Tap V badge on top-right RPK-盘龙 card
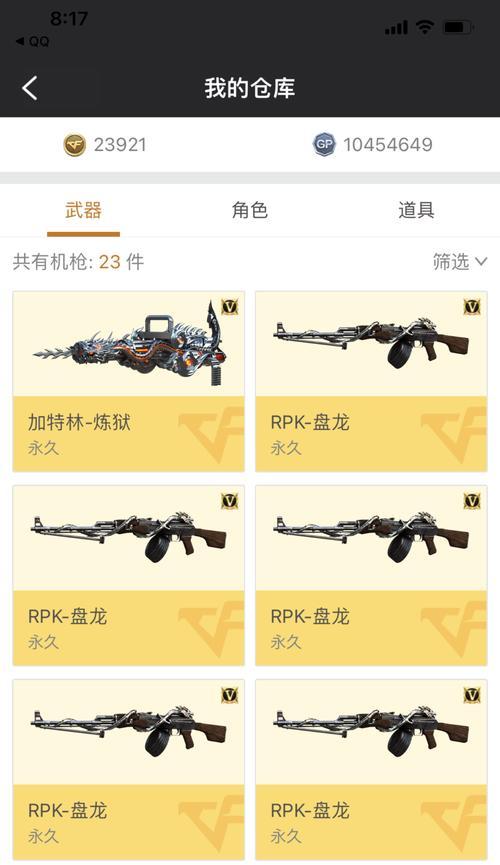500x865 pixels. [x=472, y=307]
